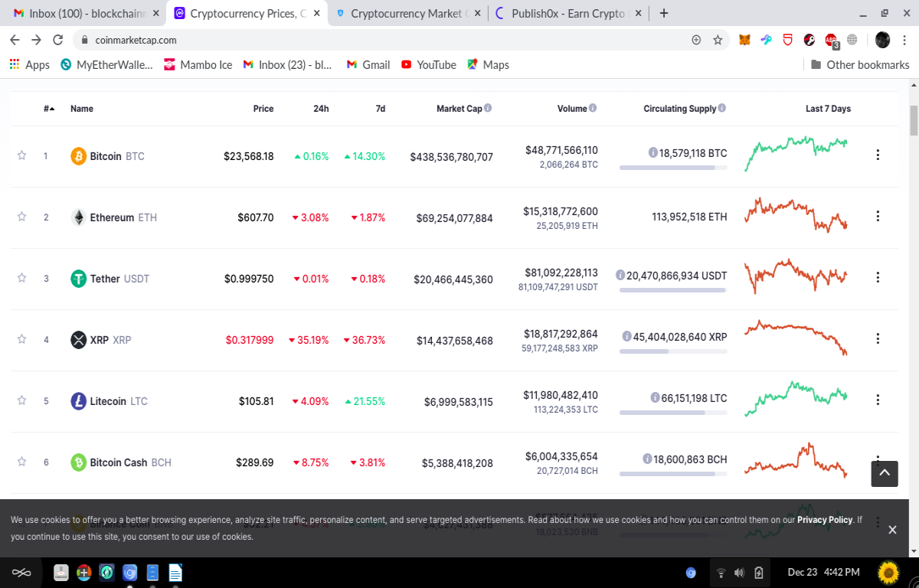This screenshot has height=588, width=919.
Task: Click the Market Cap info icon
Action: point(488,109)
